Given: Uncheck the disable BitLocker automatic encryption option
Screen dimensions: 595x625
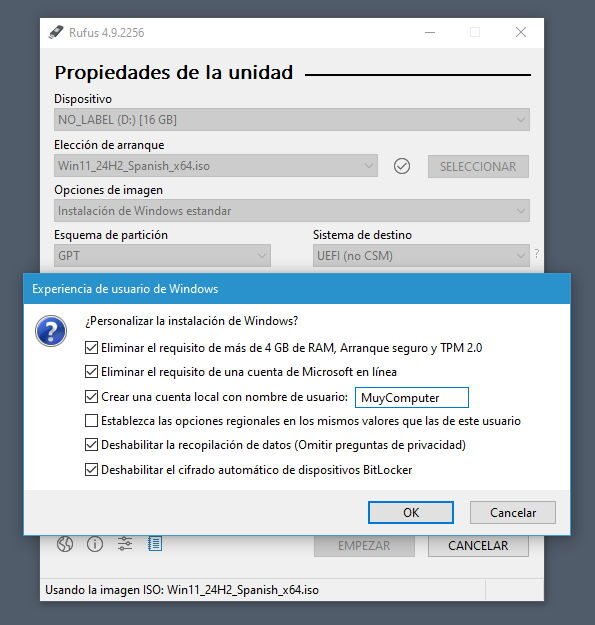Looking at the screenshot, I should [91, 470].
